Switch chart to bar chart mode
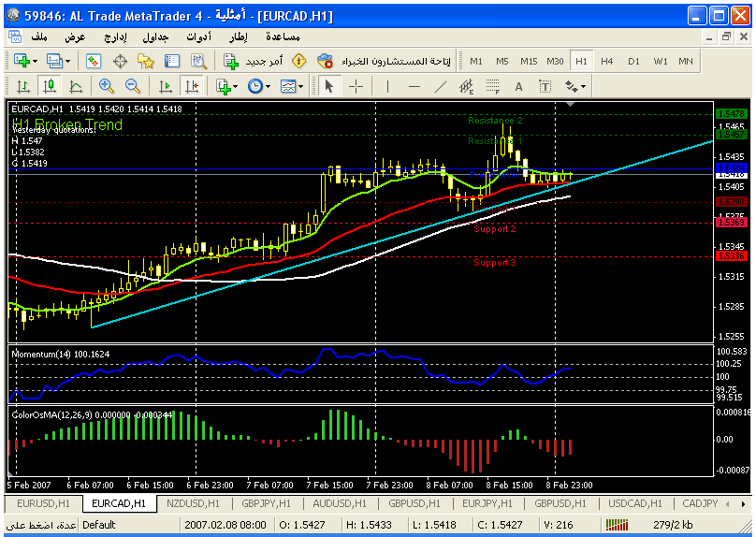The width and height of the screenshot is (756, 537). click(x=22, y=86)
